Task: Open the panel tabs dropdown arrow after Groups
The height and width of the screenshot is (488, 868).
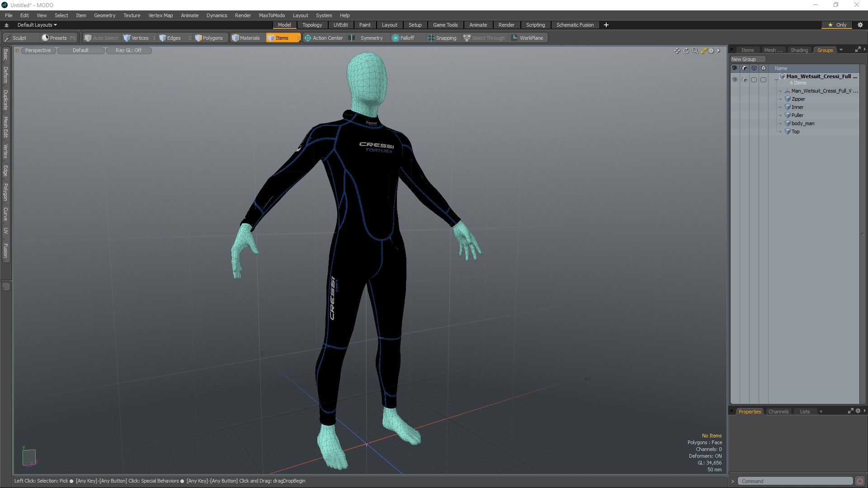Action: coord(841,50)
